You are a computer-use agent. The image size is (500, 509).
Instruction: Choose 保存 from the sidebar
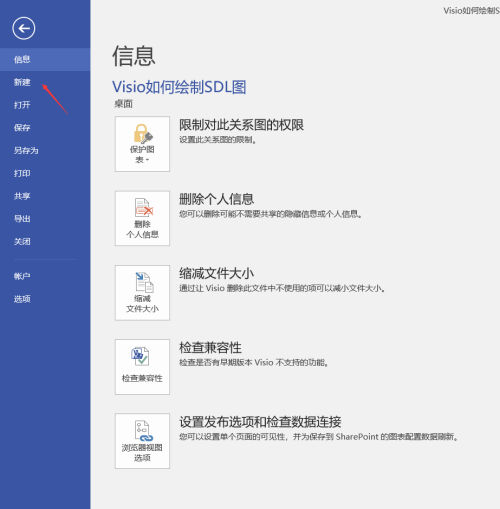click(45, 128)
